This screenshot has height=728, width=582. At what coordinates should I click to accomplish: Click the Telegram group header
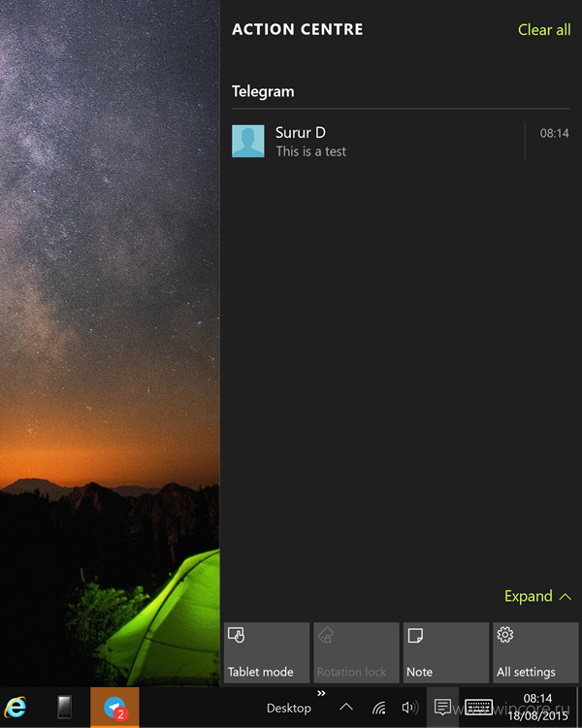coord(263,91)
